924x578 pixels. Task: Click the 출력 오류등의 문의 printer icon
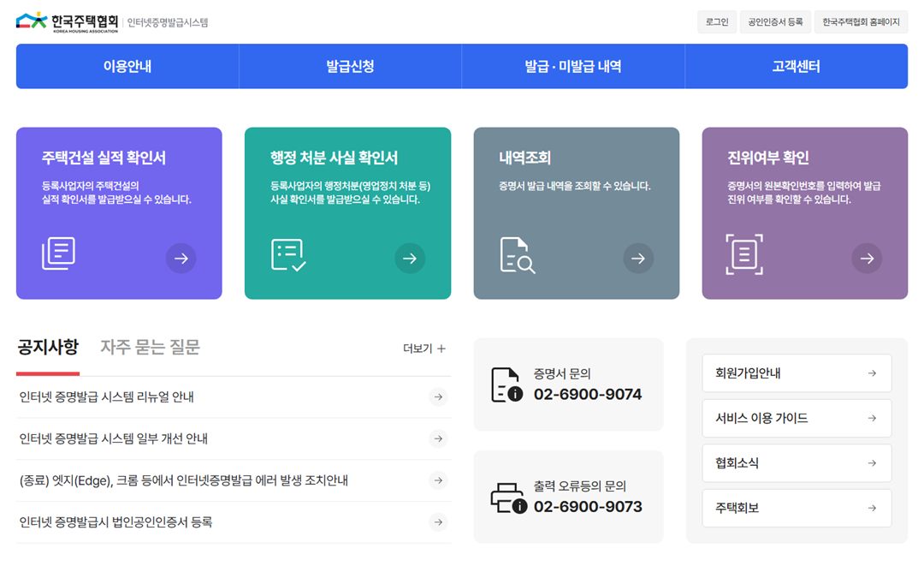pos(508,498)
